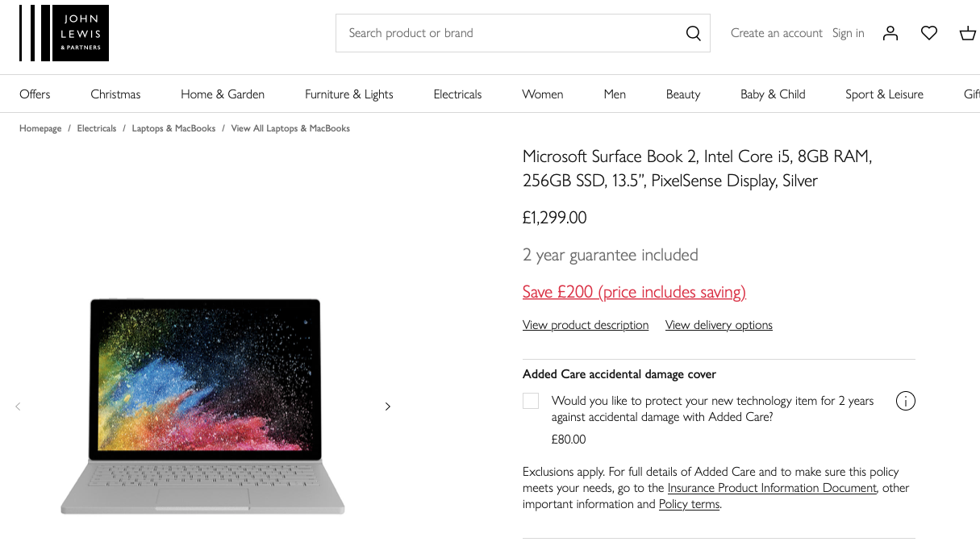Open the account profile icon
Image resolution: width=980 pixels, height=546 pixels.
point(890,33)
